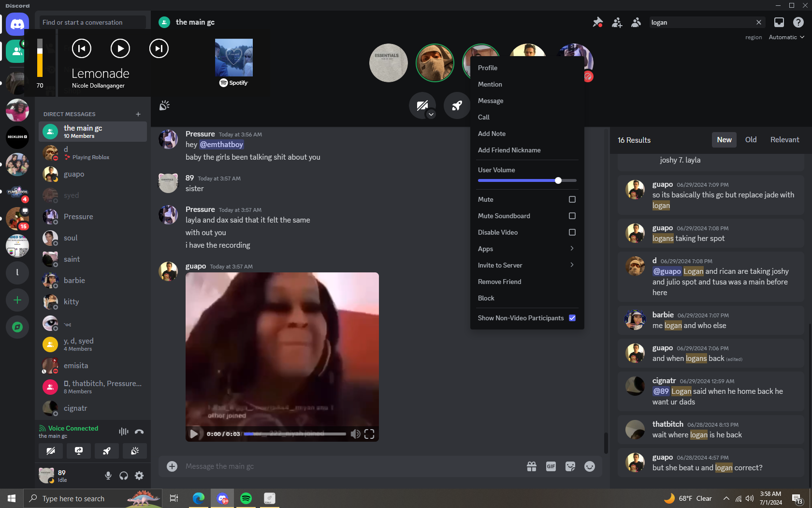Select Profile in the context menu
Viewport: 812px width, 508px height.
point(527,68)
